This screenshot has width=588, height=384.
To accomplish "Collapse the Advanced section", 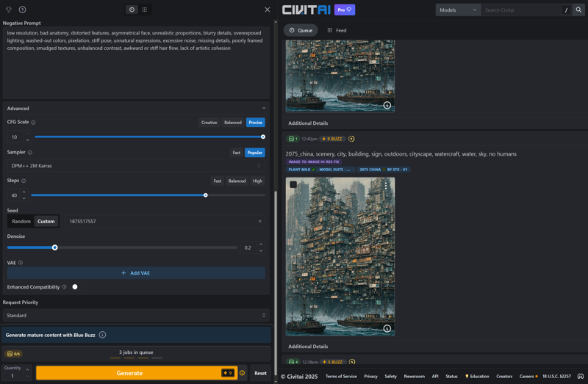I will pyautogui.click(x=264, y=109).
